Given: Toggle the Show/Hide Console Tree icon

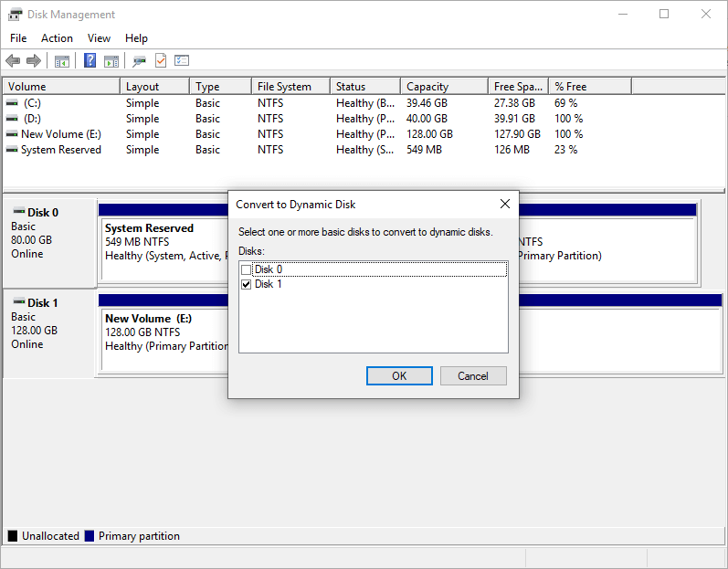Looking at the screenshot, I should [62, 61].
